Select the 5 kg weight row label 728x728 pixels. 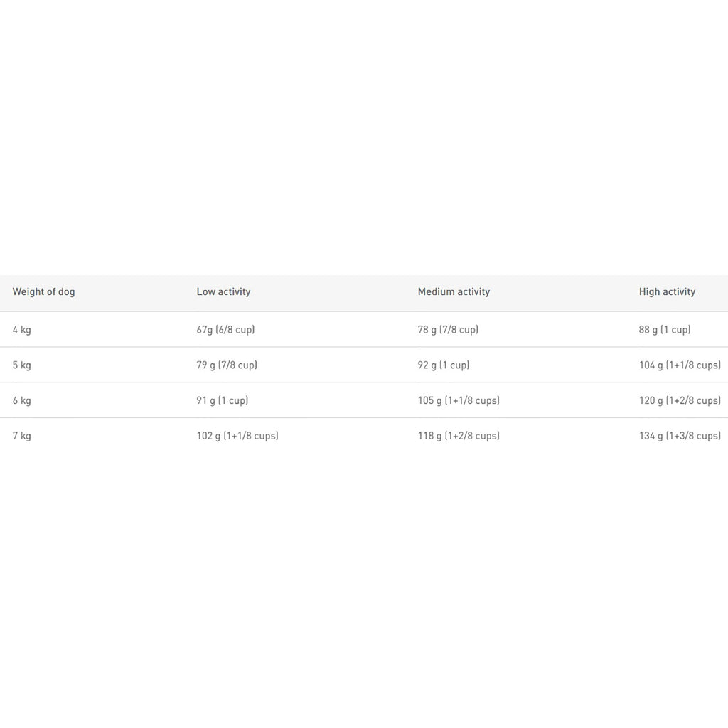[22, 365]
